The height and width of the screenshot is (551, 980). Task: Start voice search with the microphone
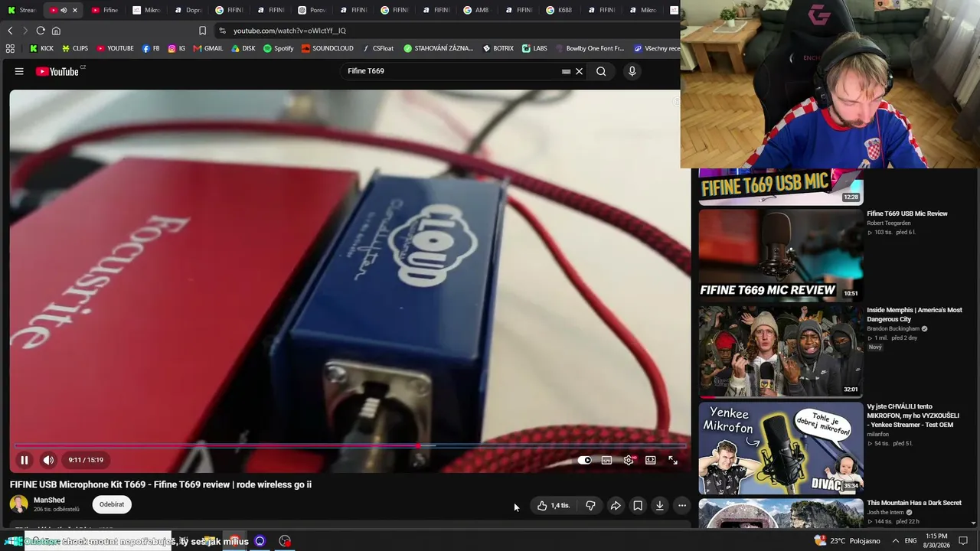632,71
